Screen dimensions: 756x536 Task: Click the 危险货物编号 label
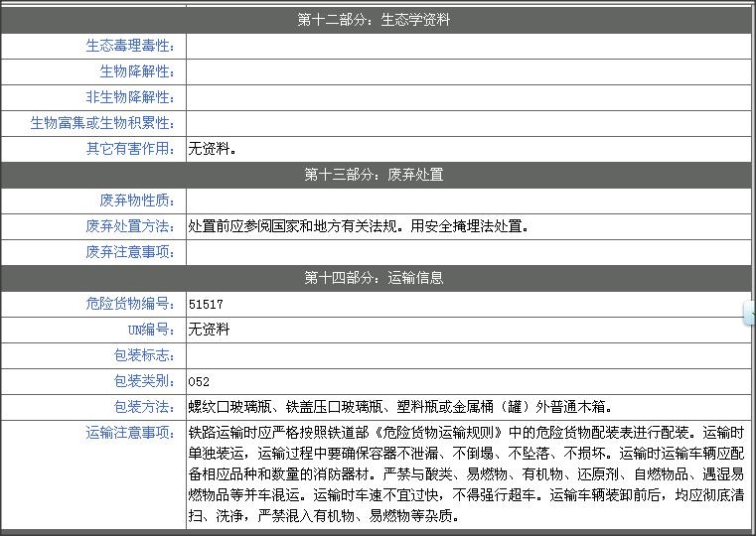tap(130, 304)
